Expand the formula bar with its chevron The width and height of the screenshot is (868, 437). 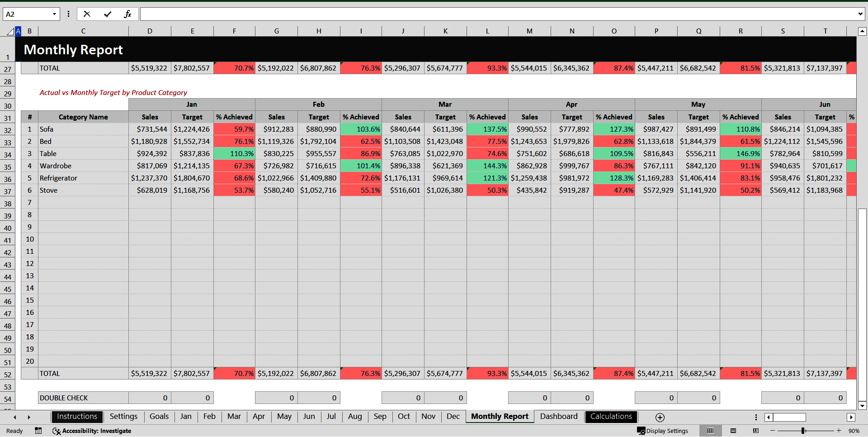click(x=860, y=14)
